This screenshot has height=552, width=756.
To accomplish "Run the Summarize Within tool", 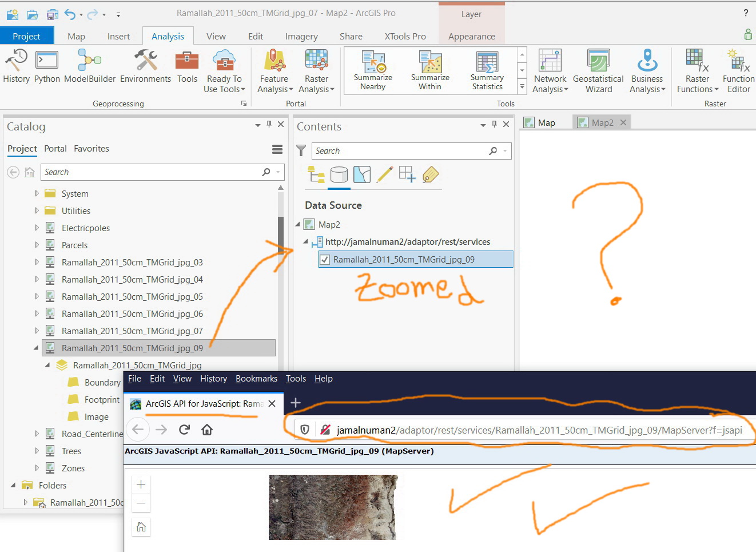I will 430,71.
